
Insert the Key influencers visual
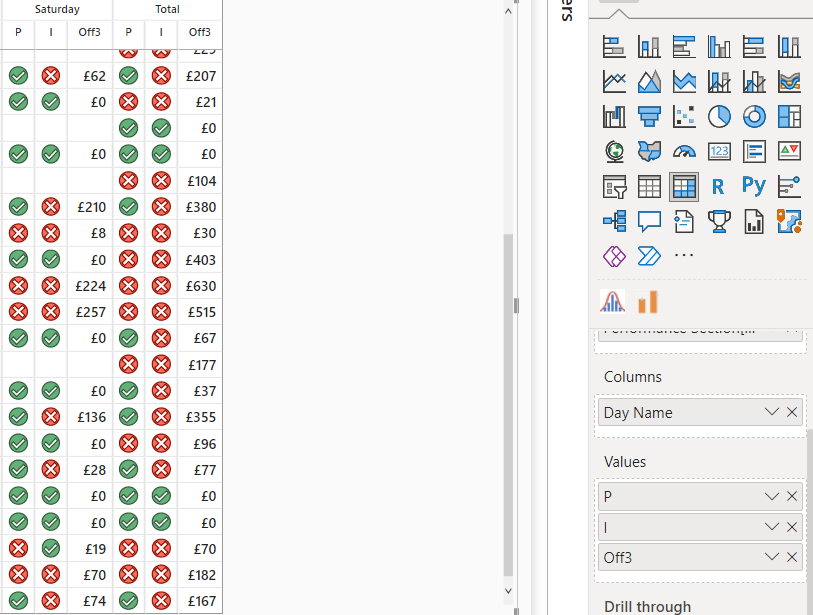coord(789,187)
